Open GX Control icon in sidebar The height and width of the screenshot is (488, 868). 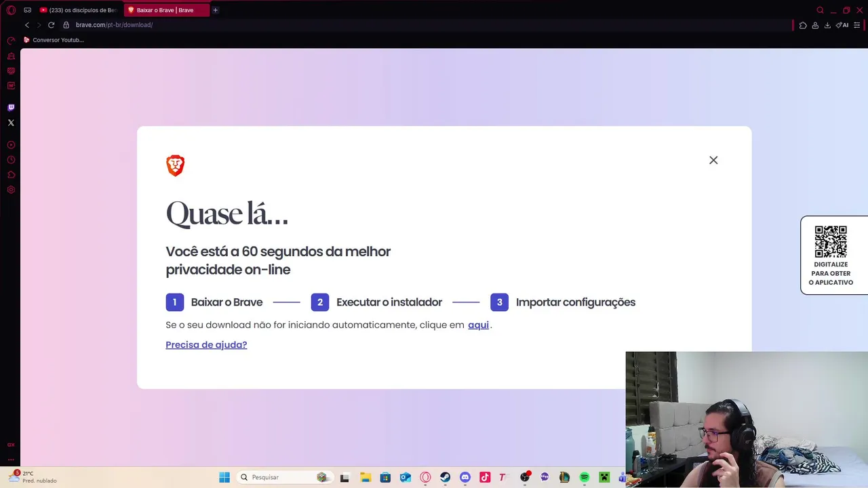pos(11,41)
